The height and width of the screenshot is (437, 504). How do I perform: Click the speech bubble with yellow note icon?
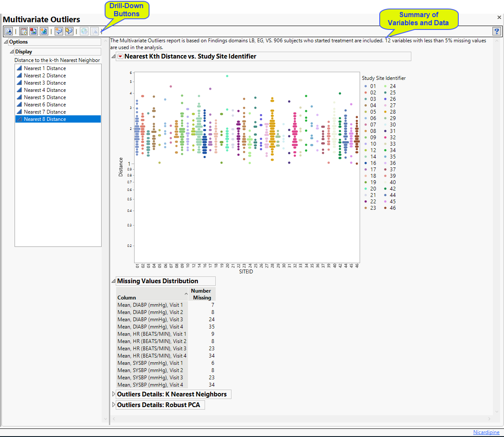click(x=68, y=31)
